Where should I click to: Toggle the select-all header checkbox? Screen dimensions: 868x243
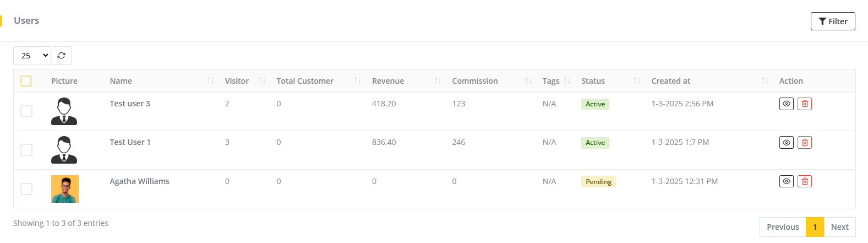click(26, 81)
